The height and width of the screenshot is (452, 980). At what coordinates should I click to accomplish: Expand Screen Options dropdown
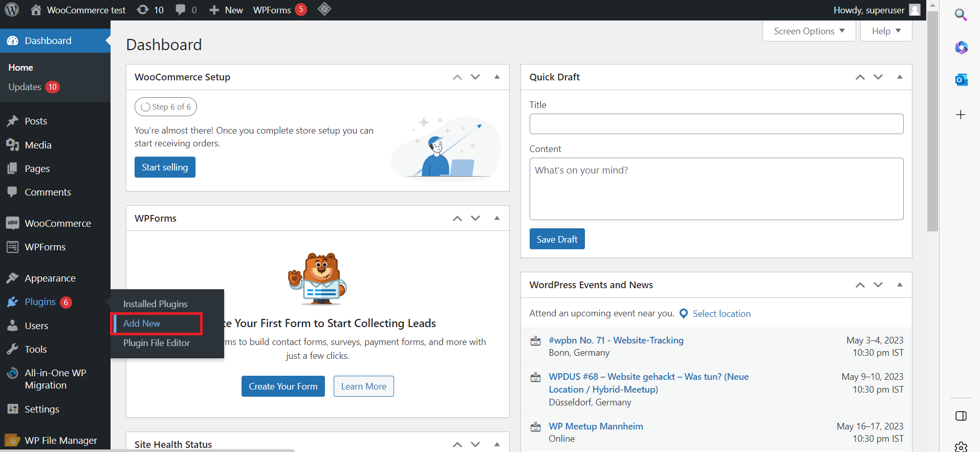click(x=809, y=31)
